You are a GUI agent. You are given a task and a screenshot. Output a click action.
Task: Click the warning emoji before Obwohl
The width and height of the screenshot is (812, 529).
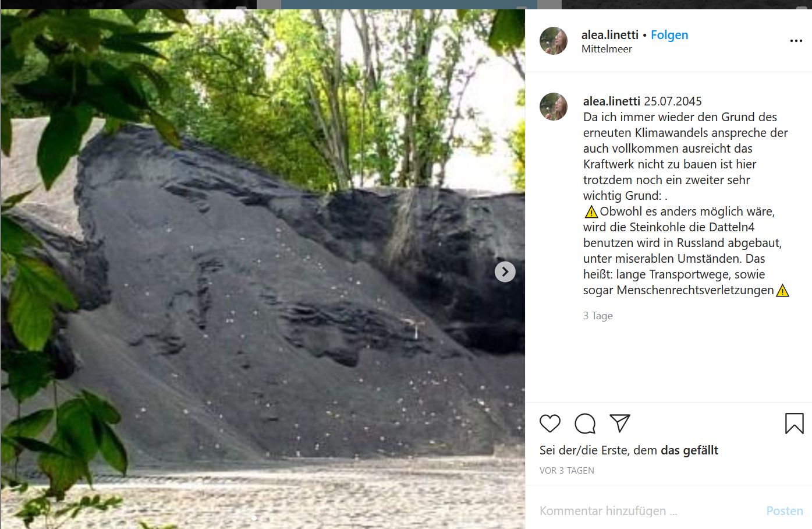pos(591,212)
